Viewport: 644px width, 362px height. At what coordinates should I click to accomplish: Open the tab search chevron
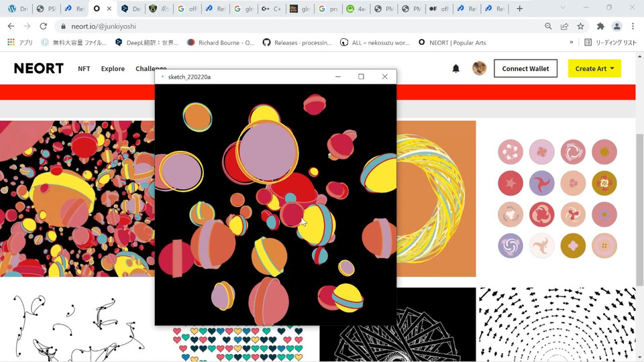tap(563, 8)
